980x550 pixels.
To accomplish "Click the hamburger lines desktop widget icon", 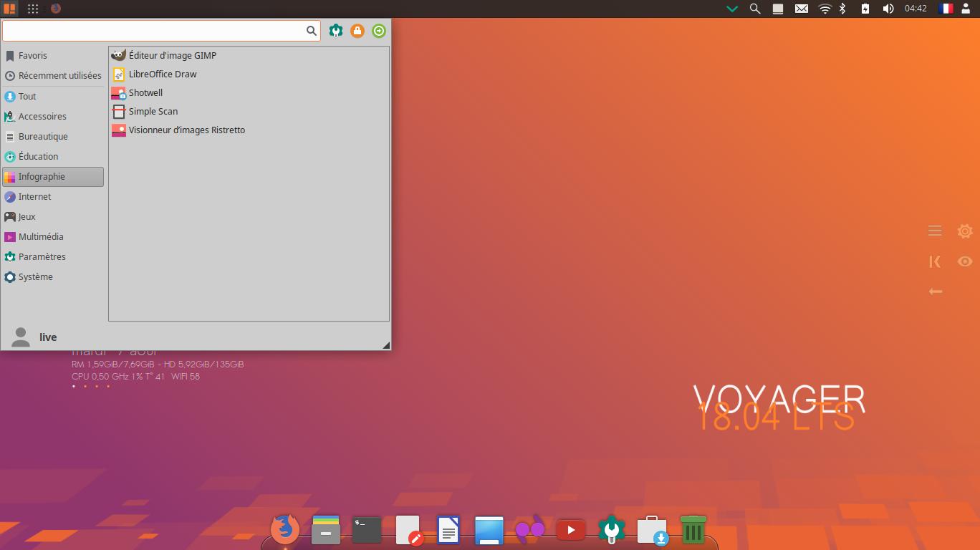I will click(x=935, y=231).
